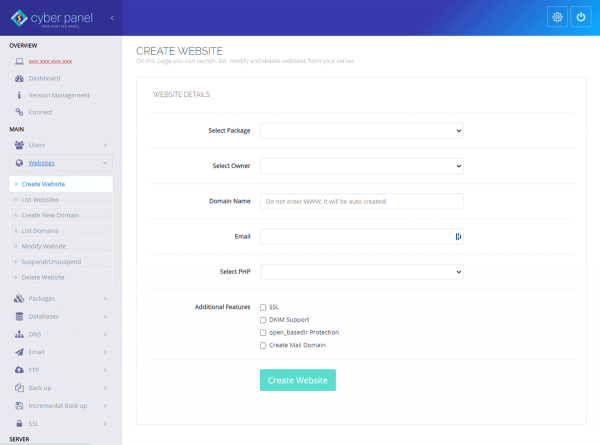Click the password manager icon in Email field
Screen dimensions: 600x445
coord(458,236)
